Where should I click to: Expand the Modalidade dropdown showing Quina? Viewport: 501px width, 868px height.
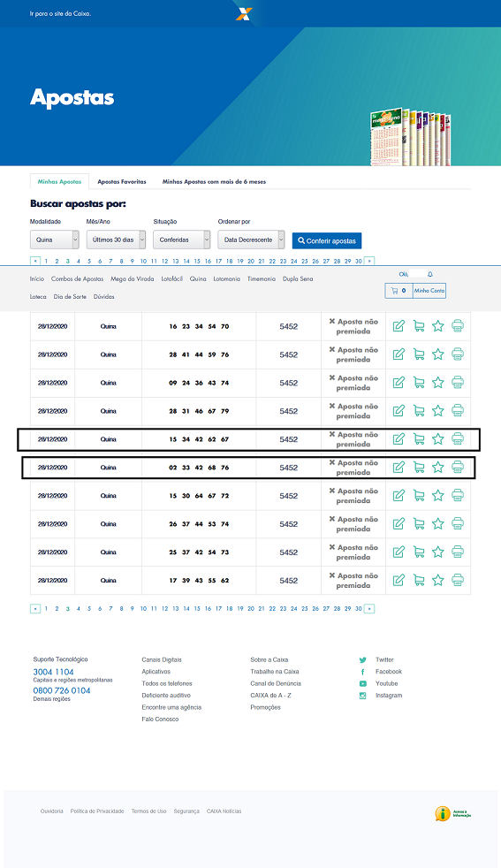click(54, 240)
